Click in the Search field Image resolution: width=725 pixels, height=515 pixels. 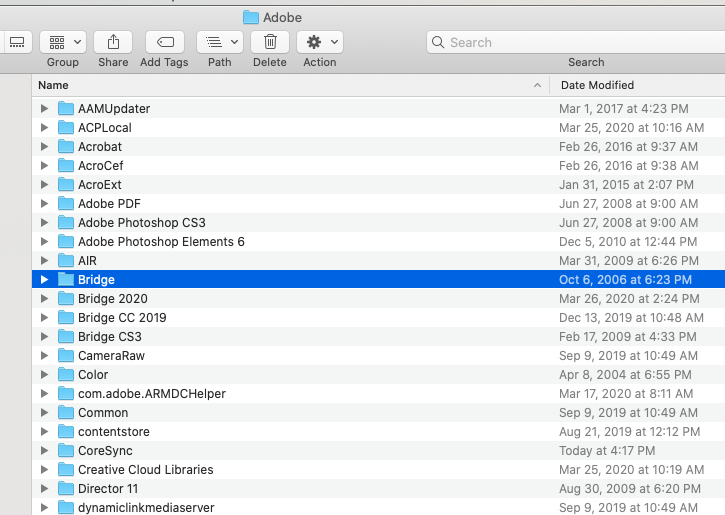(x=580, y=42)
